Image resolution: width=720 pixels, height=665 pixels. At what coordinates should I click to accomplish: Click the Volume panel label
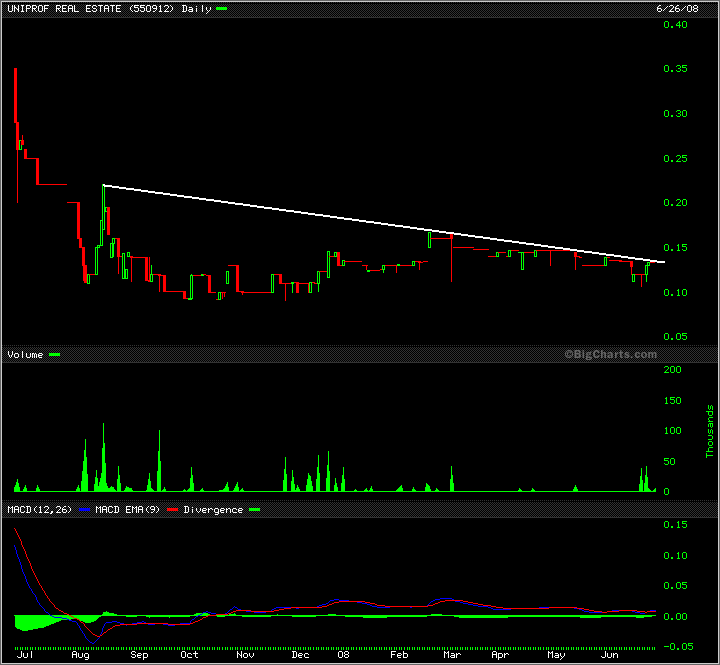point(25,355)
